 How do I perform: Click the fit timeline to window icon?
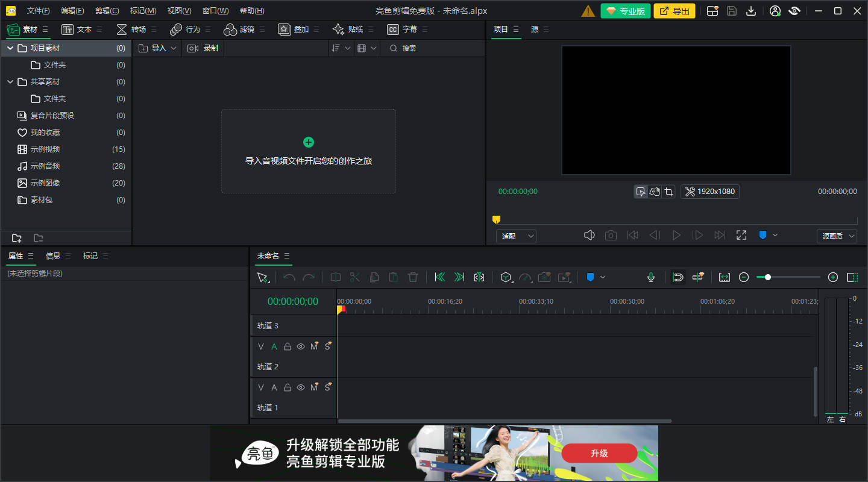tap(725, 277)
